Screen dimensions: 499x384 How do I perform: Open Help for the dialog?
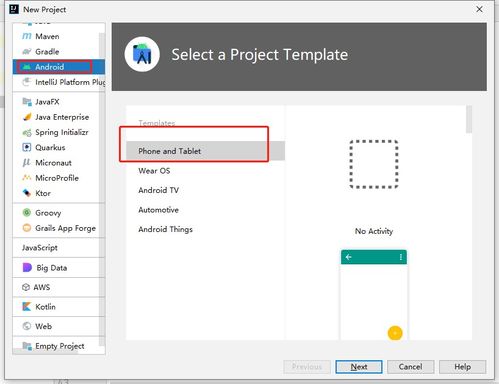click(462, 367)
